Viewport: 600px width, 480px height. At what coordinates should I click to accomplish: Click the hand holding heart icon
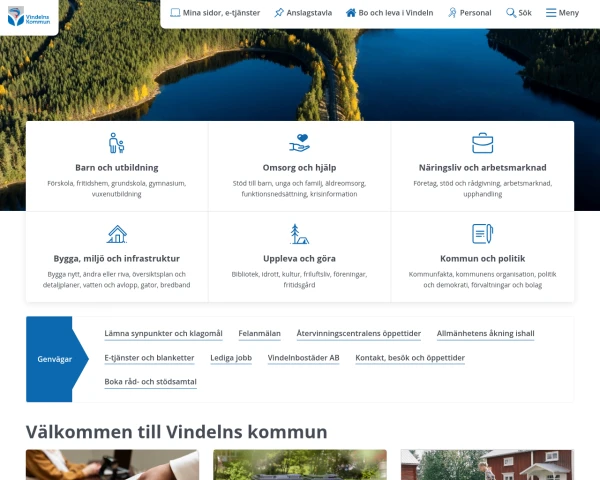(x=299, y=143)
